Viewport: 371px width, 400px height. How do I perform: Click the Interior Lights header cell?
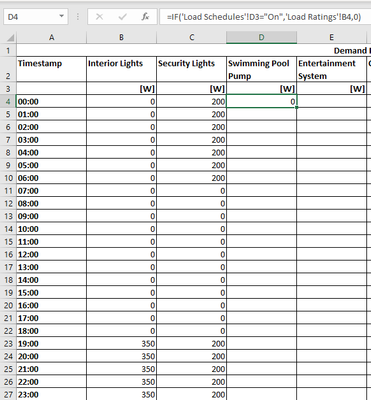[x=121, y=69]
